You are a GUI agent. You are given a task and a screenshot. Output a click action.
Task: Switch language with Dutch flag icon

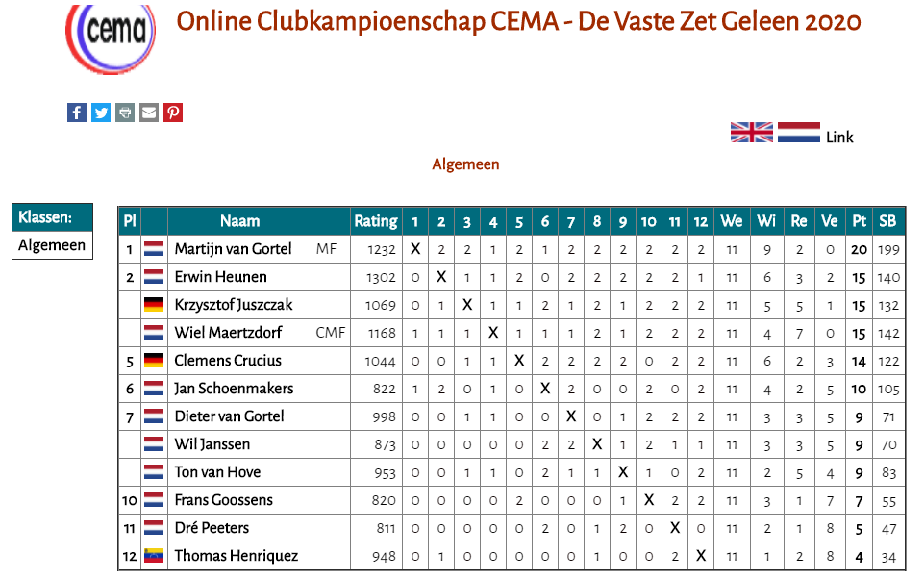(x=798, y=132)
